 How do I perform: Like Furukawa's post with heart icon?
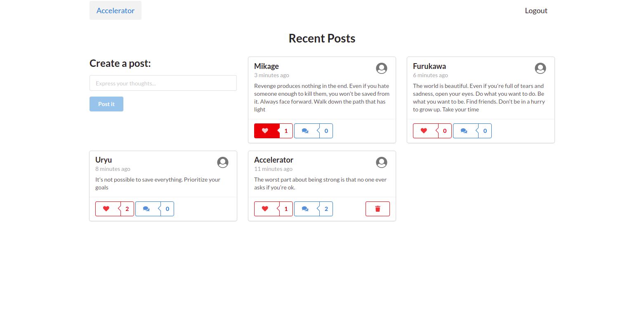pos(424,131)
